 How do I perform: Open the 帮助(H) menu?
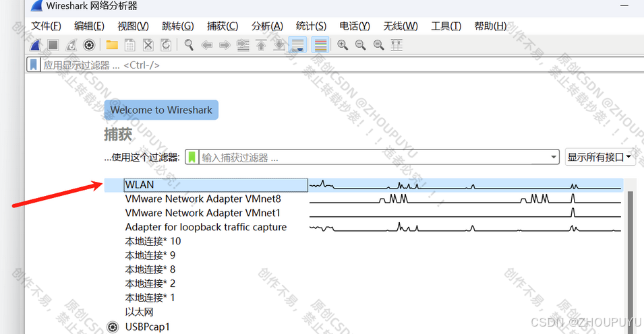[x=490, y=26]
